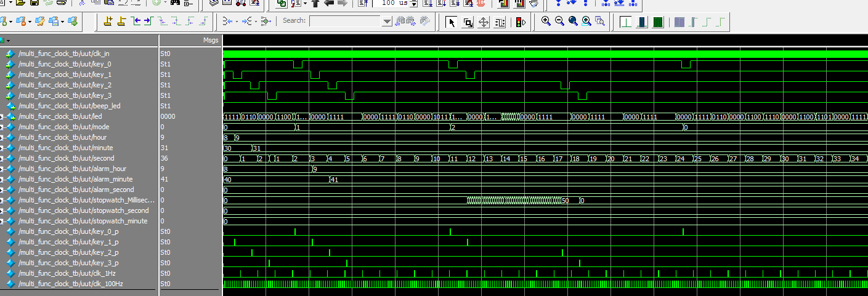Expand the uut/hour signal

pyautogui.click(x=2, y=137)
